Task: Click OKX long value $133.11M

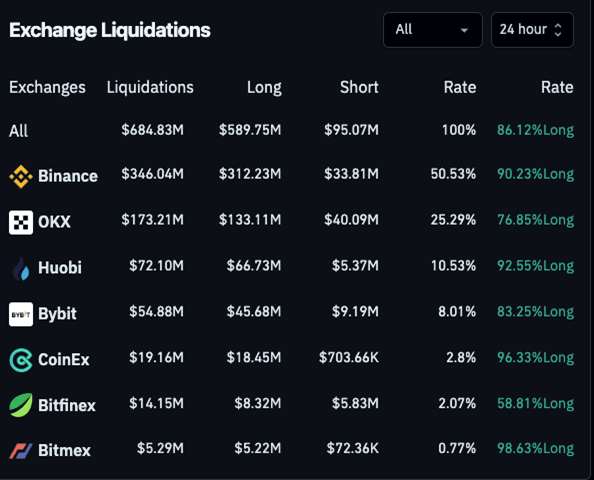Action: pyautogui.click(x=250, y=220)
